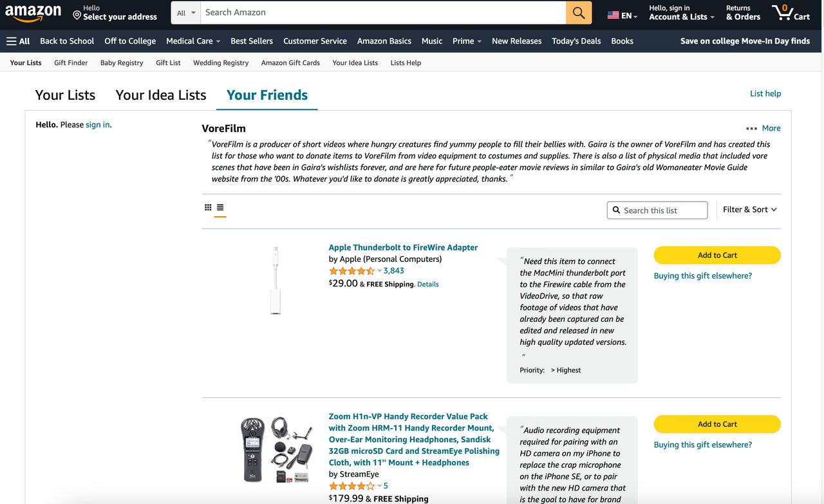Click the More three-dots icon

click(x=751, y=128)
